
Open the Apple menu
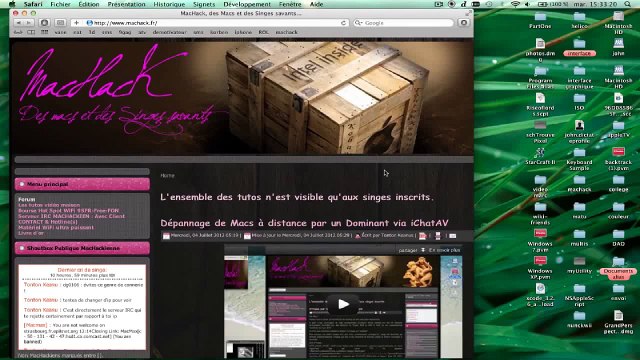pos(12,4)
